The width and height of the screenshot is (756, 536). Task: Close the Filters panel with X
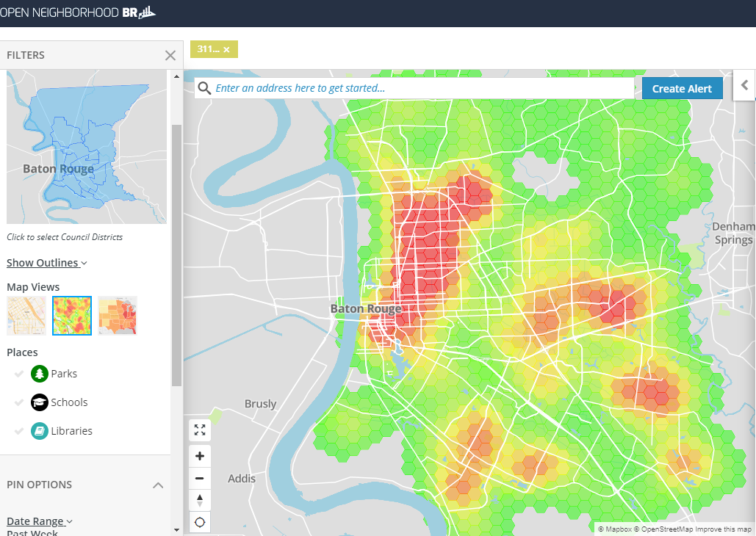coord(170,55)
